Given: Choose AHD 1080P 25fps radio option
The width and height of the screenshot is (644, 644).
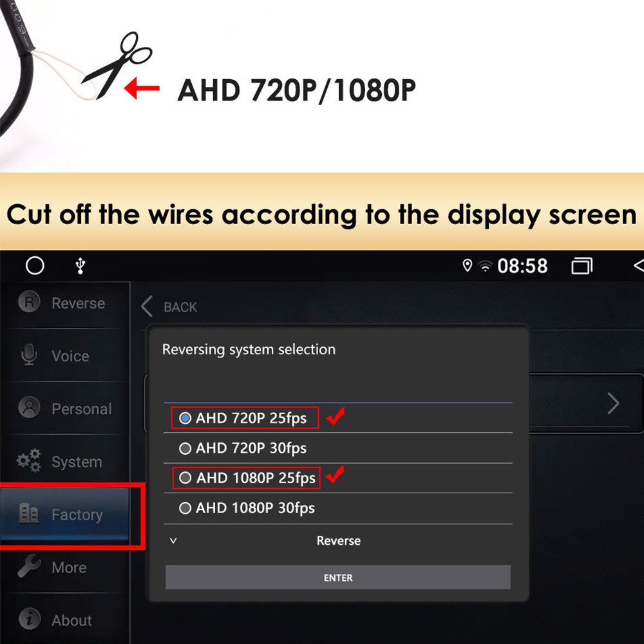Looking at the screenshot, I should (185, 478).
